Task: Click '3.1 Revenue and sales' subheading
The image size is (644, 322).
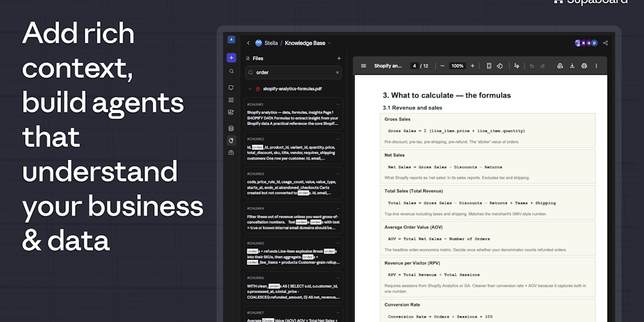Action: point(413,108)
